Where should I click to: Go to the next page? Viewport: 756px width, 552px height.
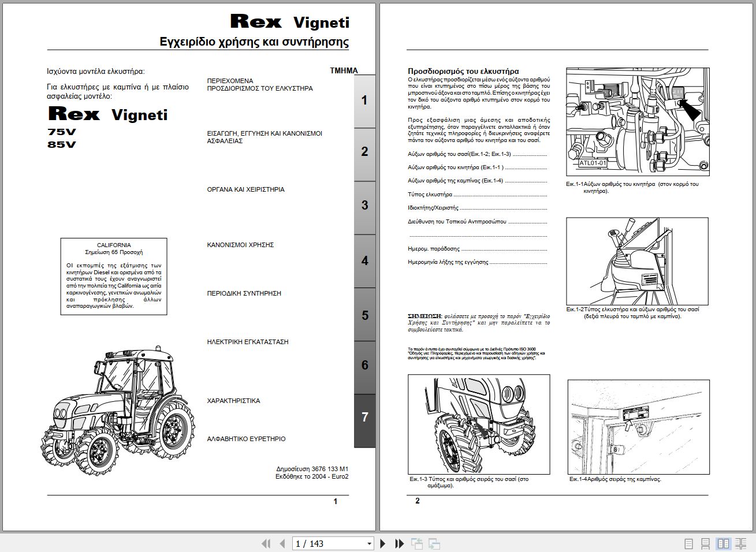382,543
